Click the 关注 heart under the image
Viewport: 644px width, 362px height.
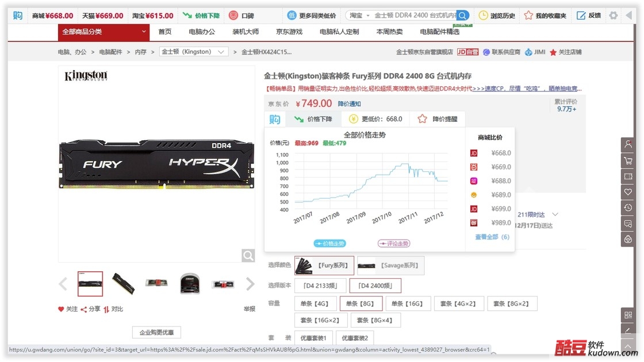coord(61,309)
